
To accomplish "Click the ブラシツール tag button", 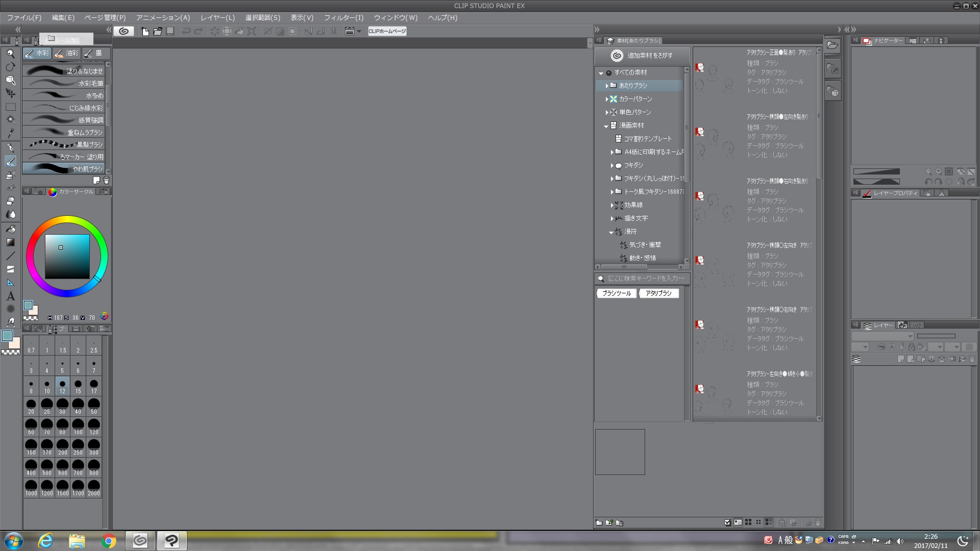I will 616,293.
